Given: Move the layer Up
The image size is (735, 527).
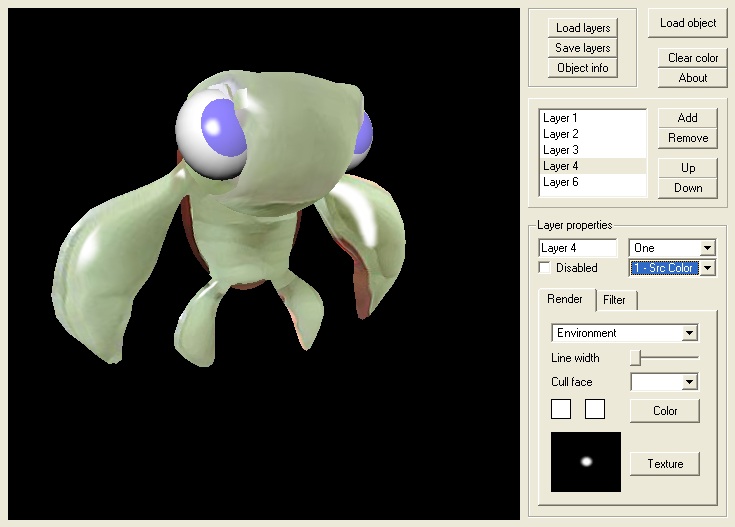Looking at the screenshot, I should [x=688, y=168].
